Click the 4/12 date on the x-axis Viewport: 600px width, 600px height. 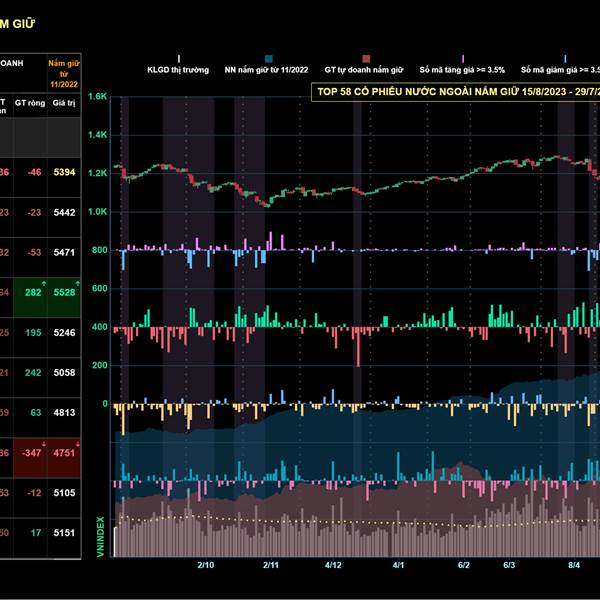334,565
